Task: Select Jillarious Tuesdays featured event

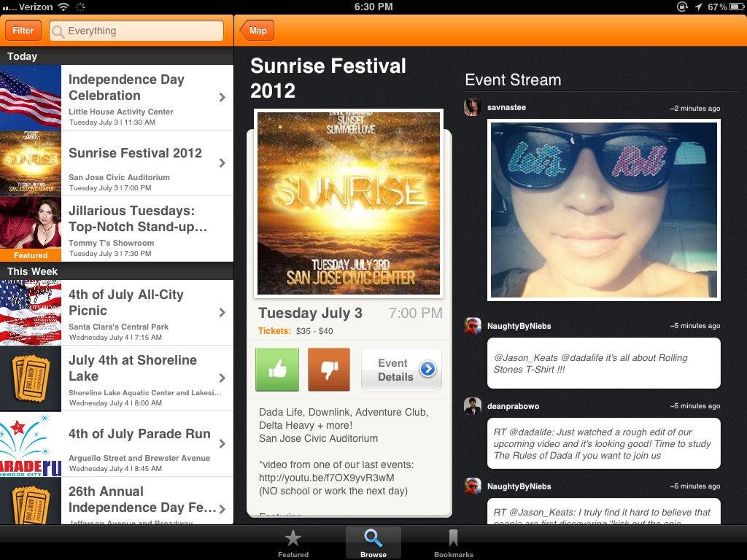Action: [139, 229]
